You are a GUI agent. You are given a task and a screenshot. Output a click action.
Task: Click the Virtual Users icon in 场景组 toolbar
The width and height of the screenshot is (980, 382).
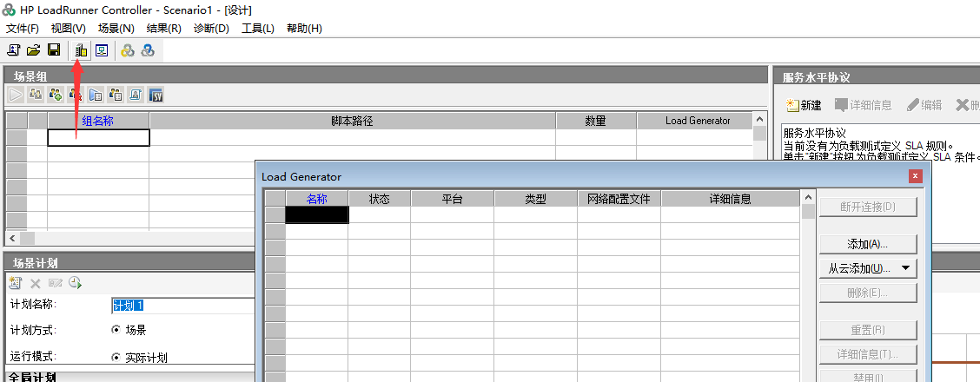pos(36,95)
